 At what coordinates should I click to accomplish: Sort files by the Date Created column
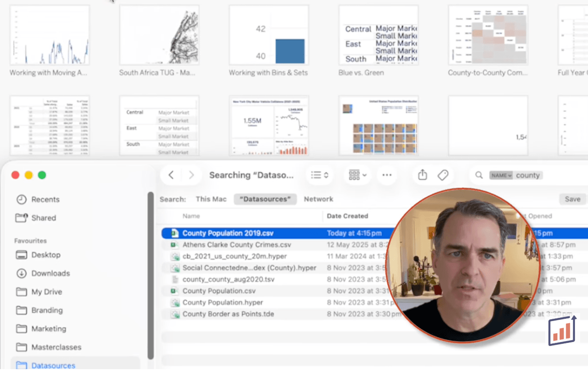coord(347,216)
